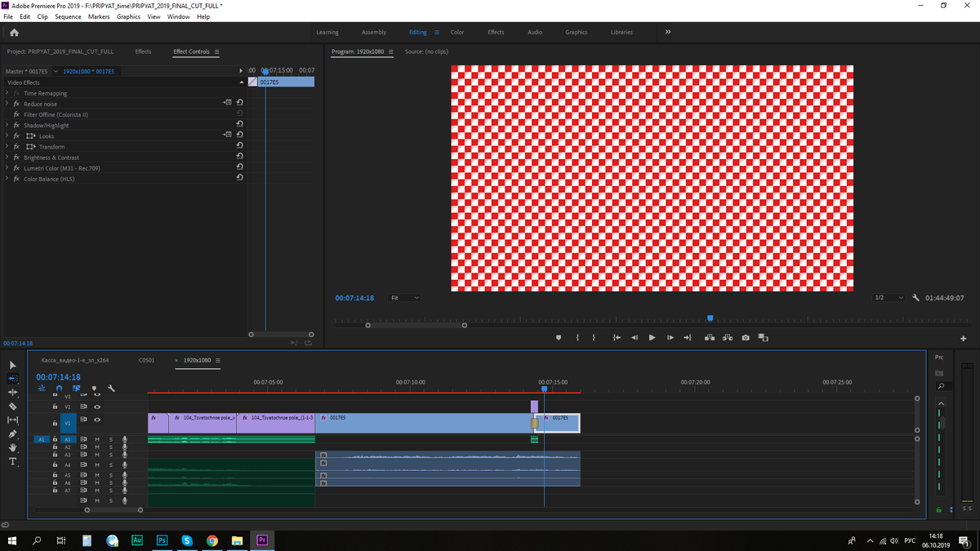This screenshot has height=551, width=980.
Task: Toggle V1 track output eye
Action: click(x=97, y=420)
